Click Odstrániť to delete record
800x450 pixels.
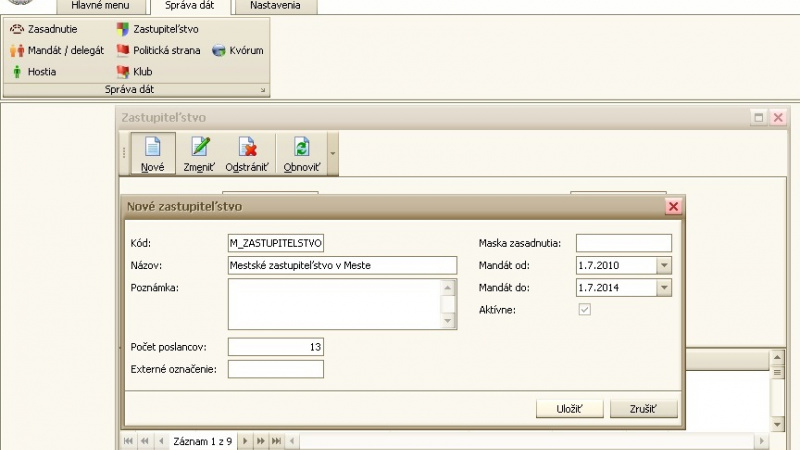click(x=247, y=153)
